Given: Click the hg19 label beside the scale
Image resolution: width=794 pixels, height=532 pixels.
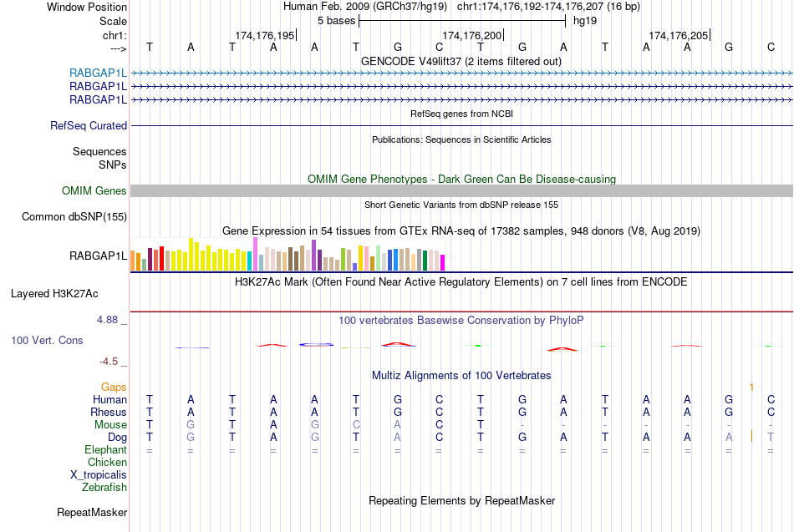Looking at the screenshot, I should [585, 21].
